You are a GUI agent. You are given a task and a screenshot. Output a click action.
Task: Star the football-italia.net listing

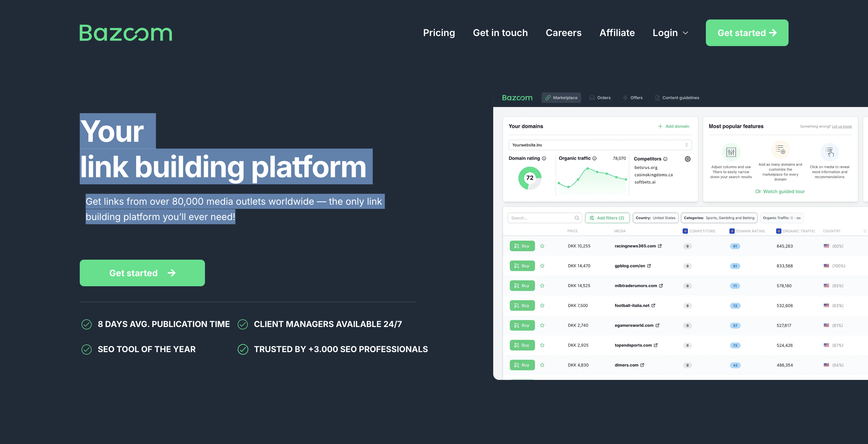tap(542, 305)
